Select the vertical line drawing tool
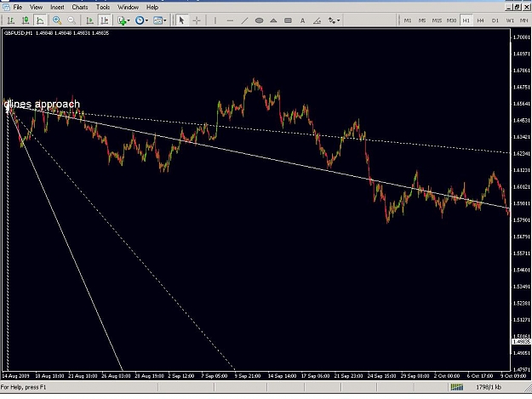 [215, 20]
